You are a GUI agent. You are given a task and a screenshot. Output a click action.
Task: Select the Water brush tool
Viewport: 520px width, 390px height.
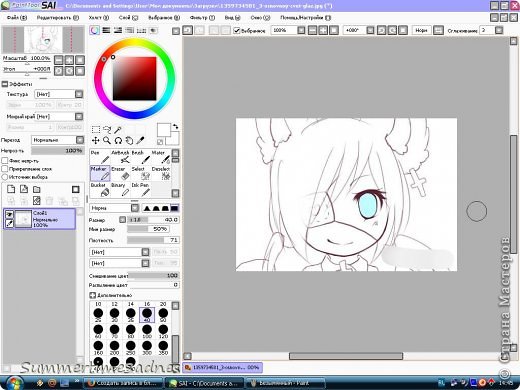[161, 157]
